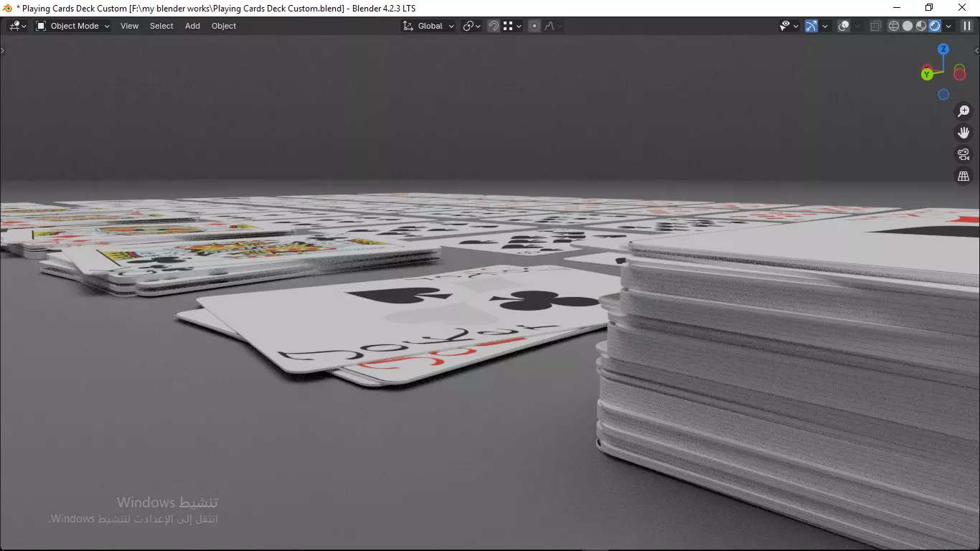Open the editor type selector

[17, 26]
